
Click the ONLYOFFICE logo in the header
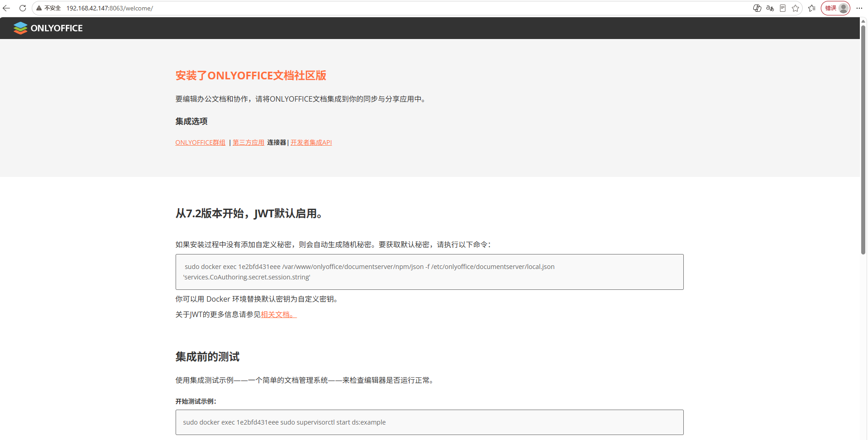pyautogui.click(x=48, y=28)
